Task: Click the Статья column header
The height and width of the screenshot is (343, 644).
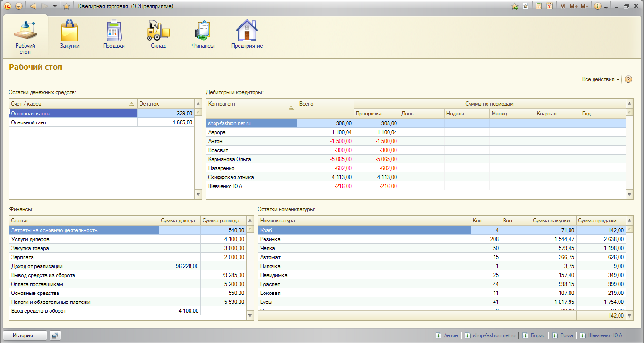Action: 84,220
